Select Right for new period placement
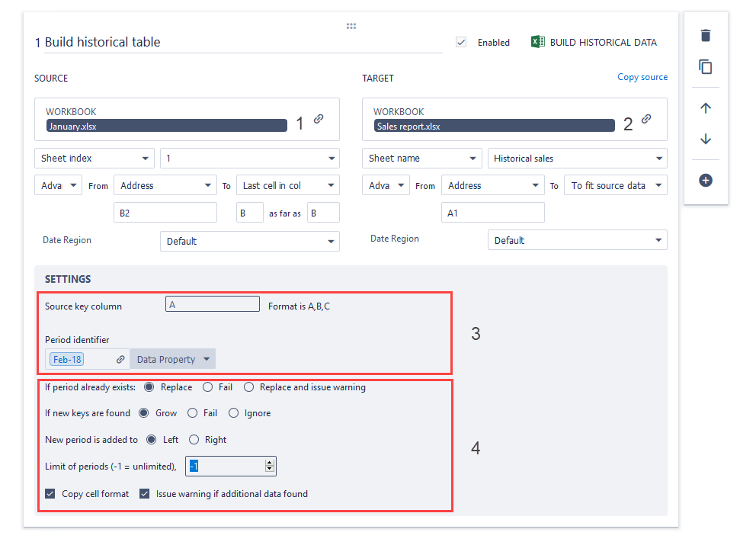The image size is (756, 542). (x=194, y=440)
